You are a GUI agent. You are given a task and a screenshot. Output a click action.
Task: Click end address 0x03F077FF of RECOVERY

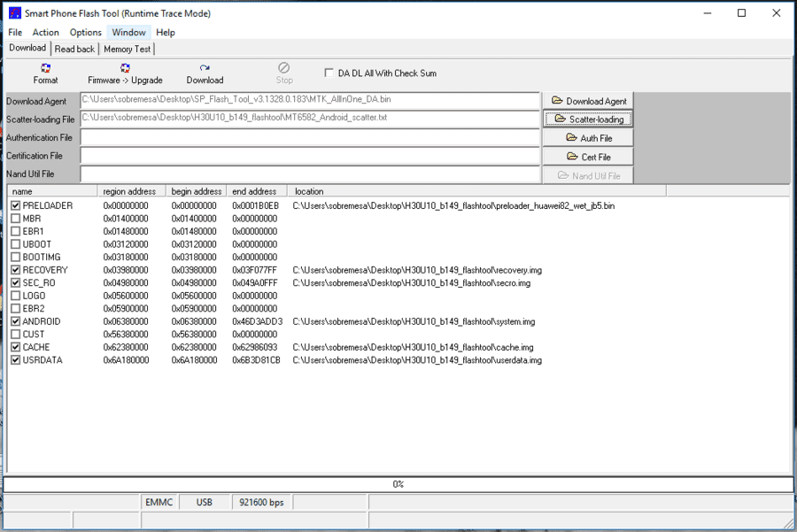coord(255,270)
